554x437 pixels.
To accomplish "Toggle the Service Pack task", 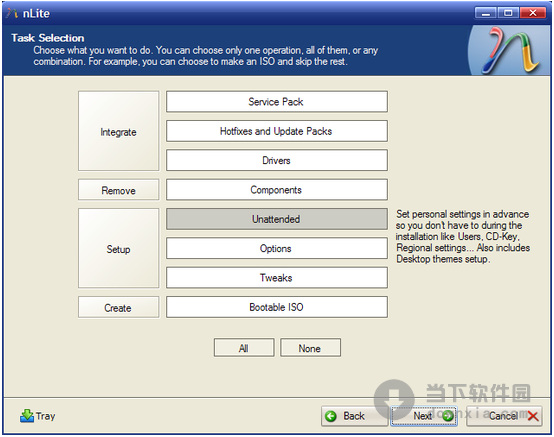I will (277, 102).
